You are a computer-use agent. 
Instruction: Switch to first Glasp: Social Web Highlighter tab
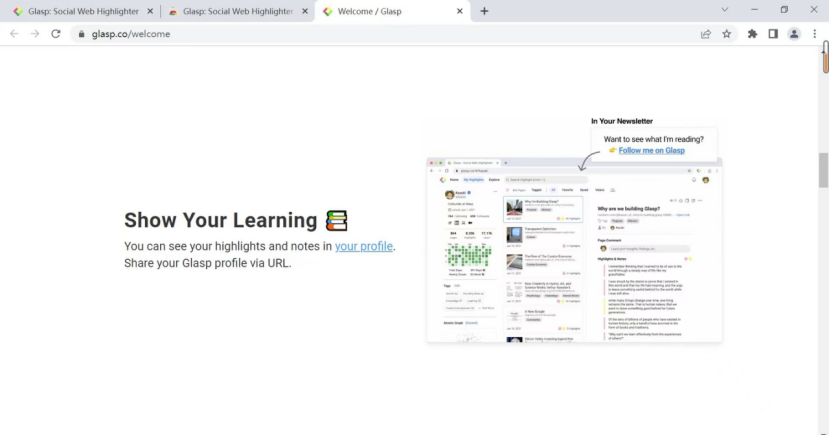pyautogui.click(x=83, y=11)
